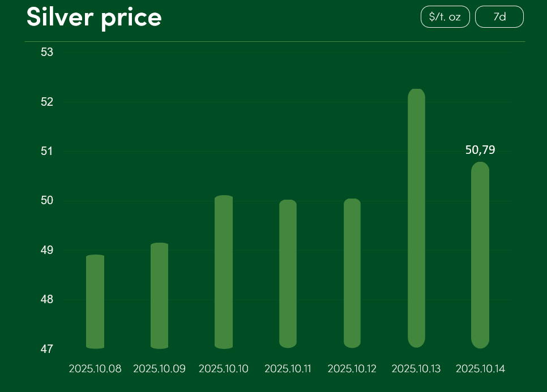Screen dimensions: 547x392
Task: Select the 2025.10.11 axis label
Action: click(288, 369)
